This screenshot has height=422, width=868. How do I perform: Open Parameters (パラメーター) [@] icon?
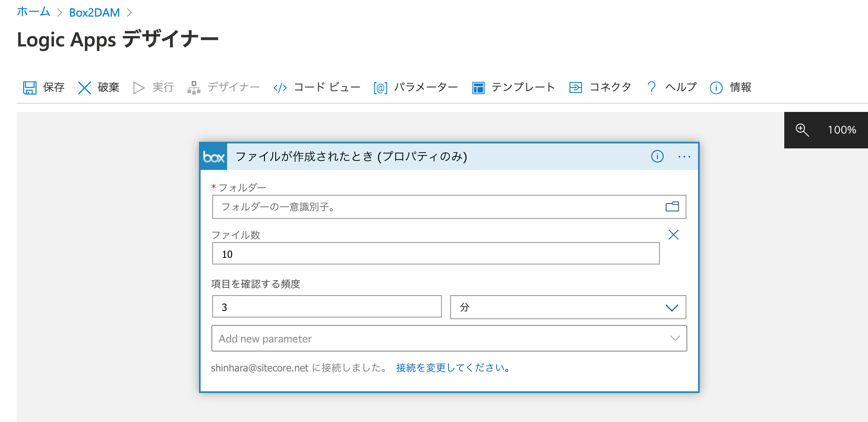pyautogui.click(x=381, y=88)
